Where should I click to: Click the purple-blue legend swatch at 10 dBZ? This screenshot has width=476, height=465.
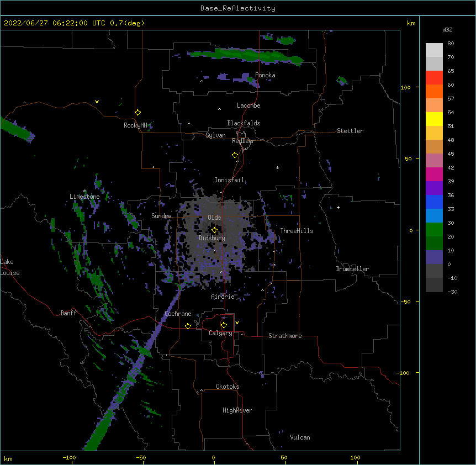pyautogui.click(x=434, y=257)
